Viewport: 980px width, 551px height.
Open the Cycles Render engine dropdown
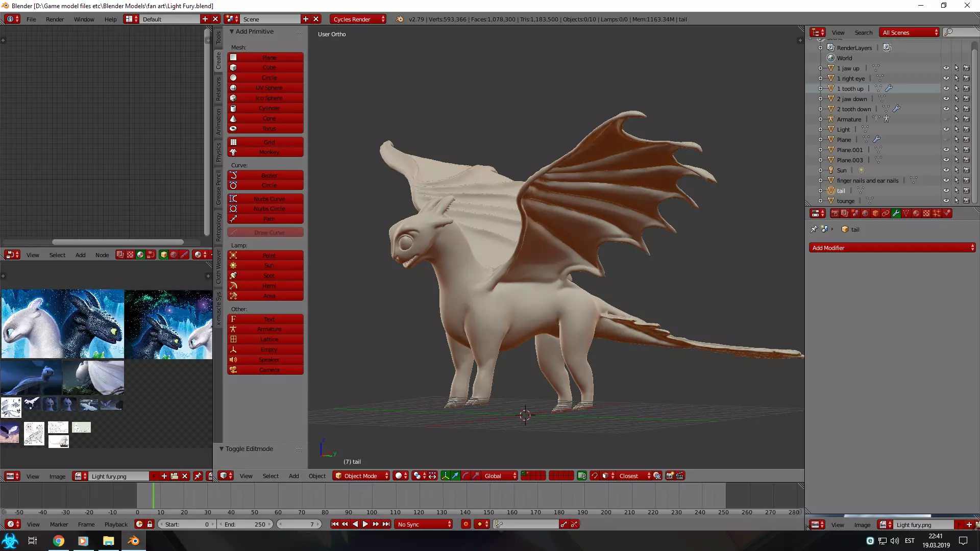coord(357,19)
